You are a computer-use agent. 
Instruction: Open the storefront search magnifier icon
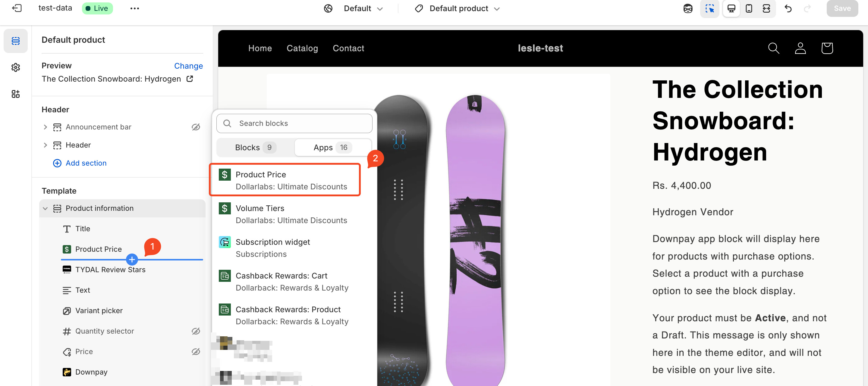[774, 48]
